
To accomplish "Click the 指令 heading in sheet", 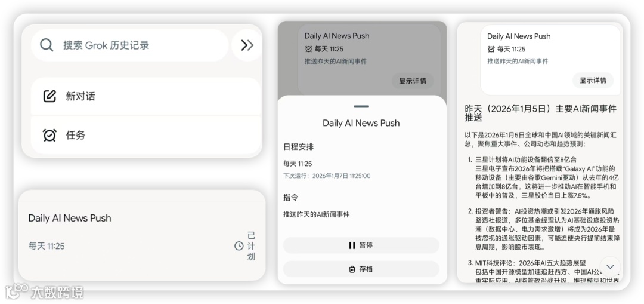I will point(291,198).
